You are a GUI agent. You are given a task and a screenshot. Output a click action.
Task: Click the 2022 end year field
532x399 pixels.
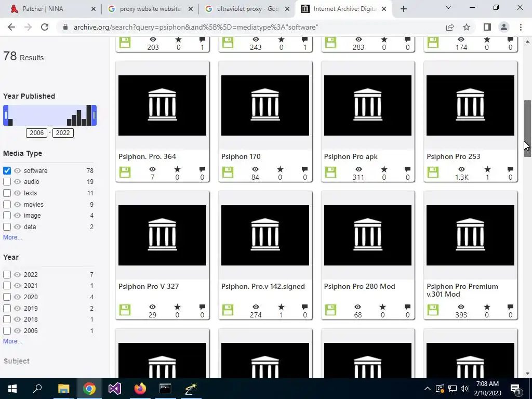click(63, 132)
